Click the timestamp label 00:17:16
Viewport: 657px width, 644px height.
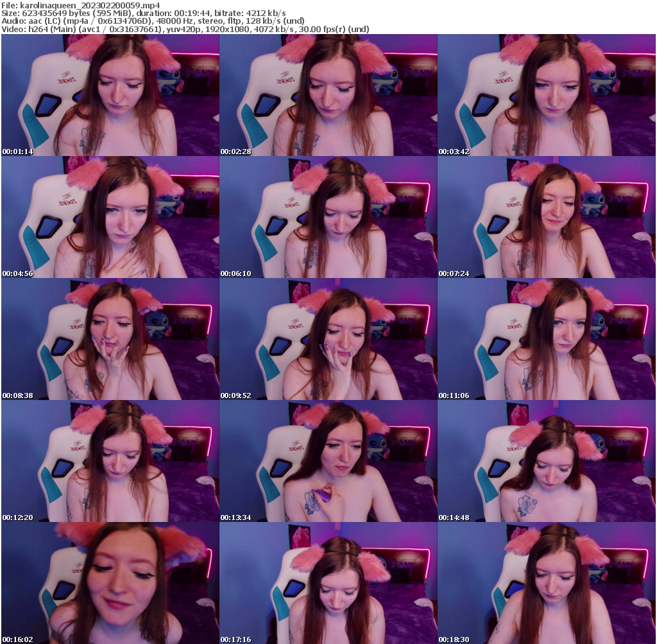click(235, 639)
